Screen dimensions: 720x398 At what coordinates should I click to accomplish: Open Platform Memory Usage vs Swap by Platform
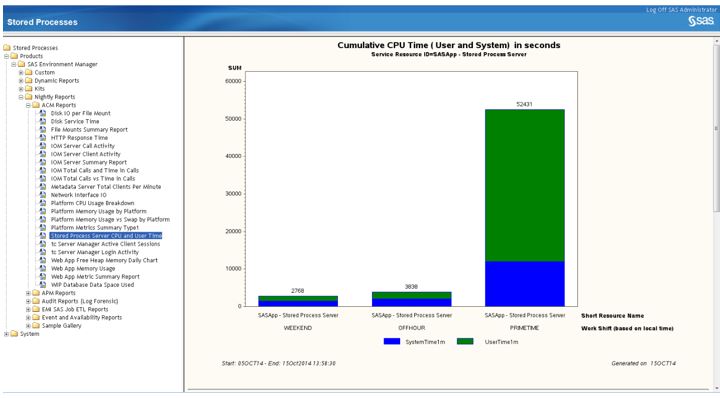point(110,219)
